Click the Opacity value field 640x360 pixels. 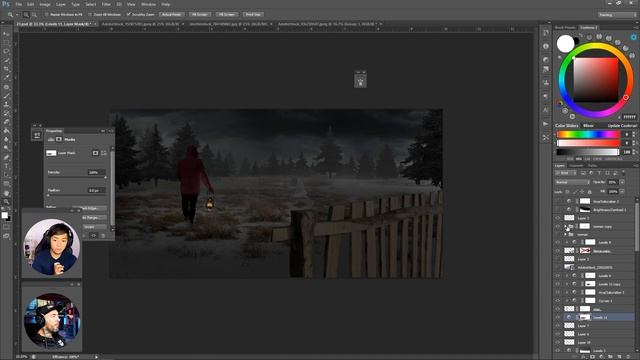point(613,182)
